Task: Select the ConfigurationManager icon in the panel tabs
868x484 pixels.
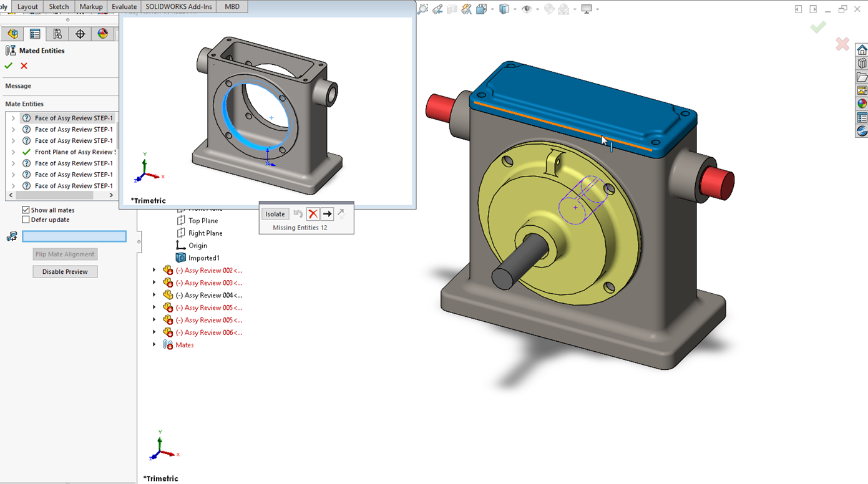Action: point(56,34)
